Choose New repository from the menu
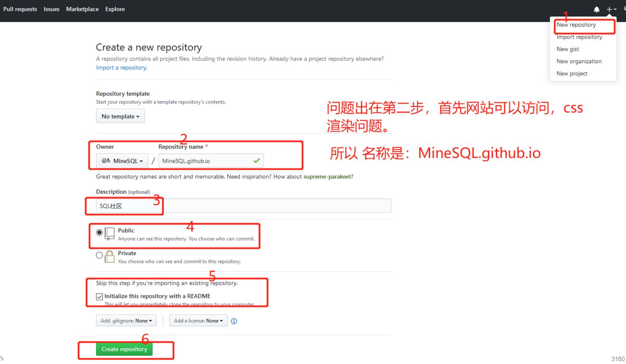626x364 pixels. click(x=576, y=25)
